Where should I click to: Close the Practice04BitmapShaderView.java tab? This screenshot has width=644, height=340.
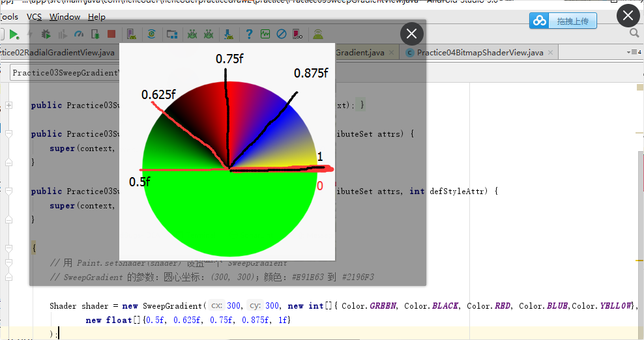tap(550, 53)
